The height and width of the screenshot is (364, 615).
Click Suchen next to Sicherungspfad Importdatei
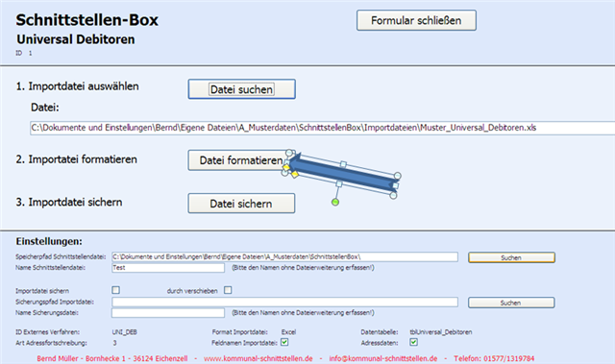pyautogui.click(x=511, y=303)
